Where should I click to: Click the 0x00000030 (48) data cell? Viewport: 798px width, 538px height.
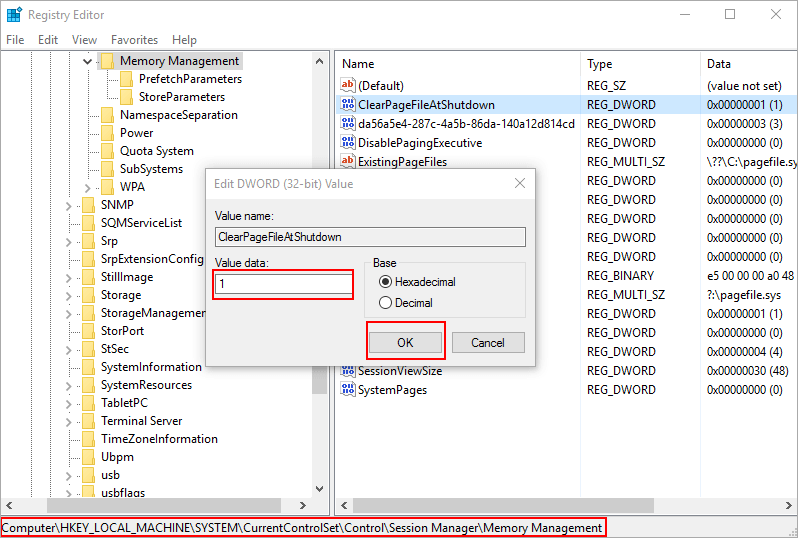click(748, 371)
